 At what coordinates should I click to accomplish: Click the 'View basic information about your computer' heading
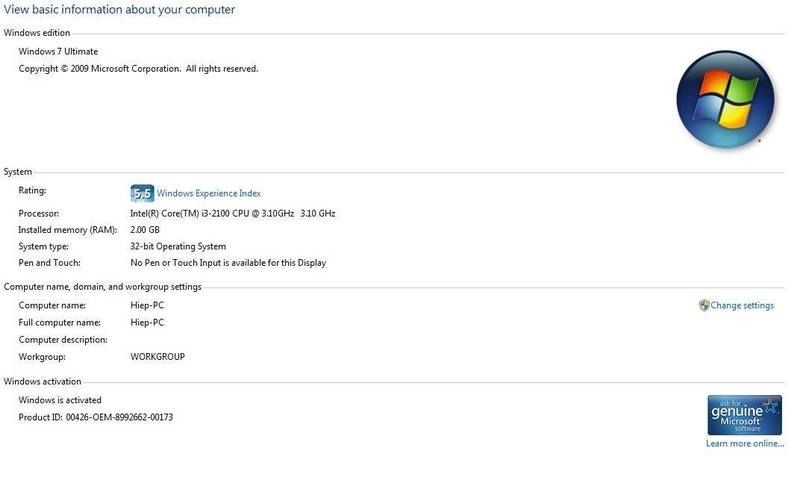pos(119,10)
